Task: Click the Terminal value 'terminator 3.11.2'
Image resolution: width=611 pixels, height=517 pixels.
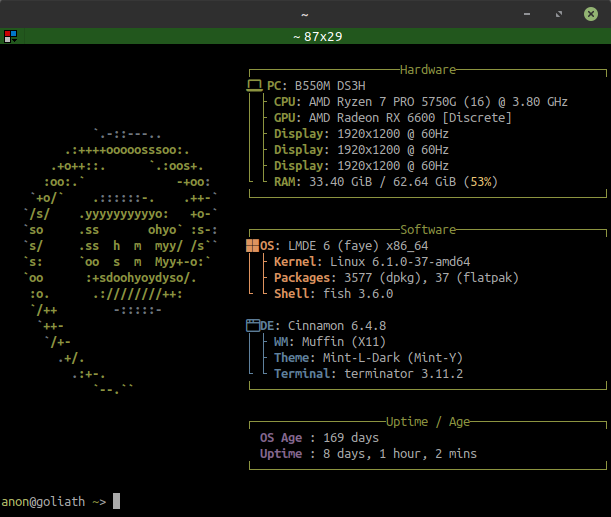Action: click(x=404, y=374)
